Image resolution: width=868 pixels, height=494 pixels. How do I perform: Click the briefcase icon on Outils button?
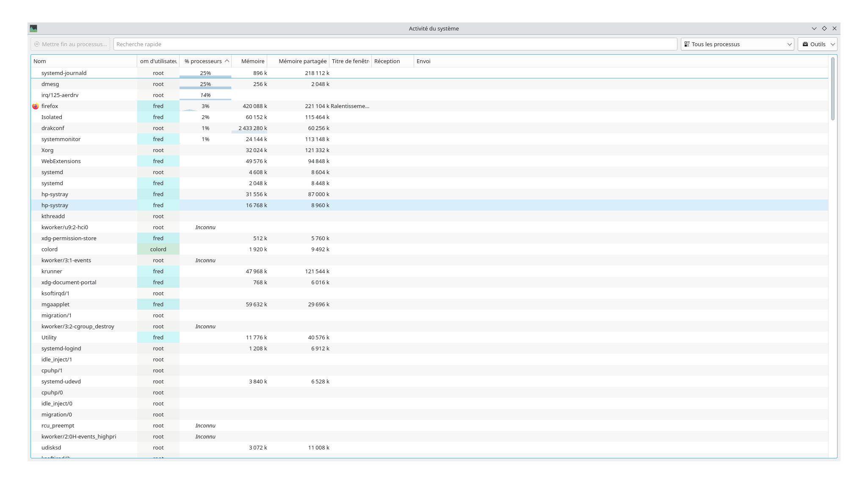pos(805,44)
